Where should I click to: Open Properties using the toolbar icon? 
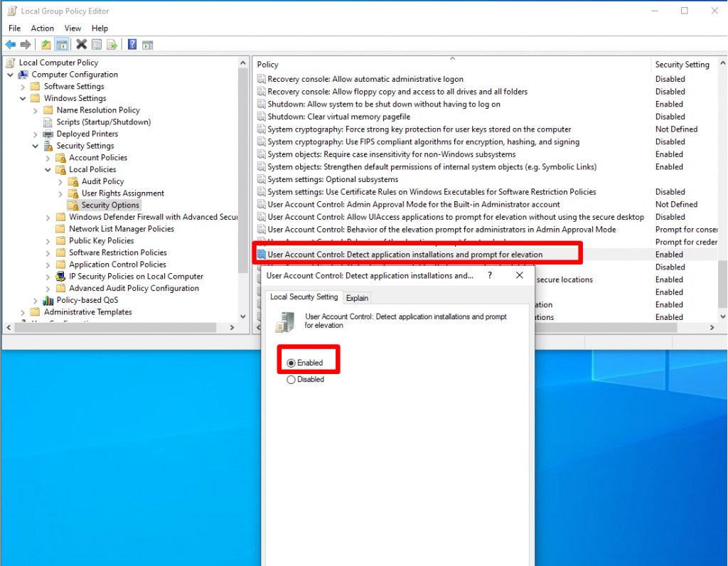point(96,44)
